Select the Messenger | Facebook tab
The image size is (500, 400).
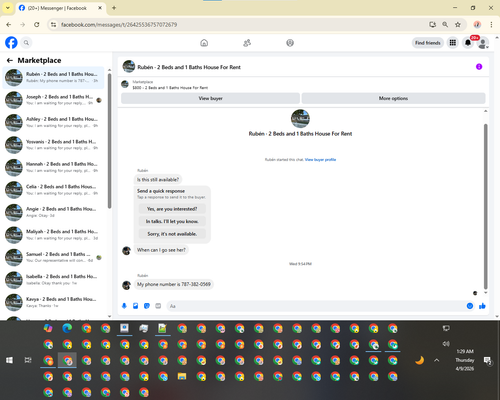pos(60,8)
